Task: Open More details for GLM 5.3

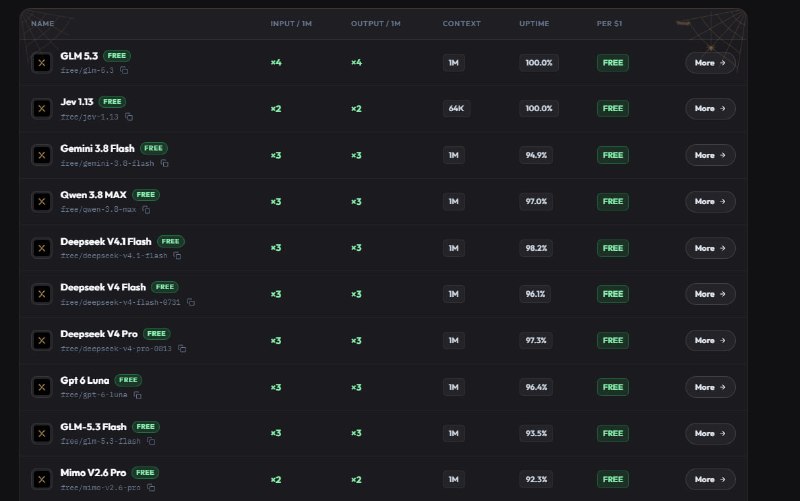Action: 710,63
